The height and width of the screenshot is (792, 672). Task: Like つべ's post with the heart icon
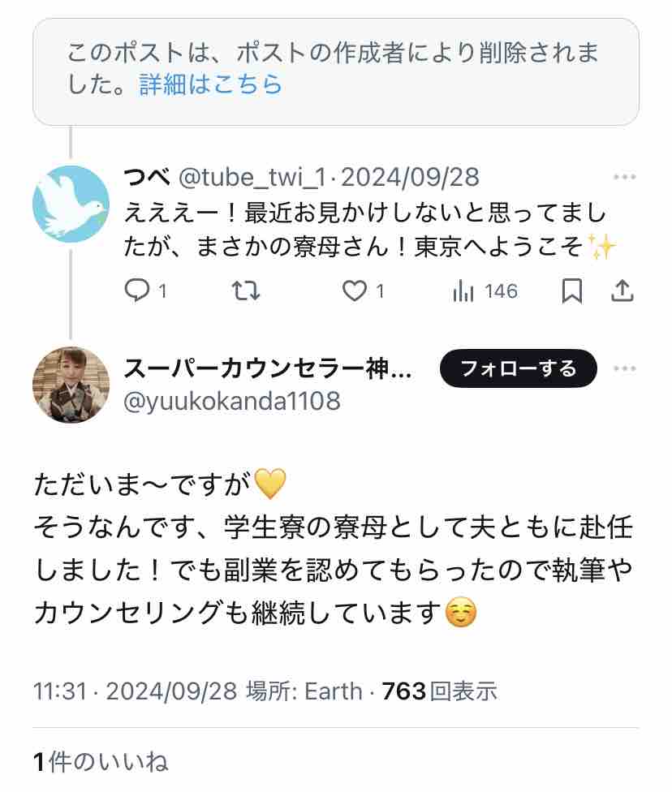[x=354, y=291]
